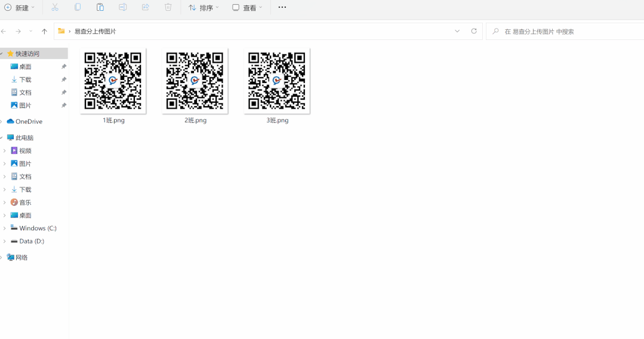The height and width of the screenshot is (339, 644).
Task: Click 易查分上传图片 in the address path
Action: tap(95, 31)
